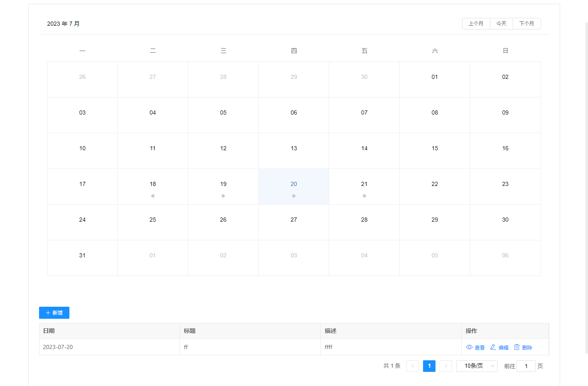Click event dot under July 18
Viewport: 588px width, 386px height.
(153, 196)
